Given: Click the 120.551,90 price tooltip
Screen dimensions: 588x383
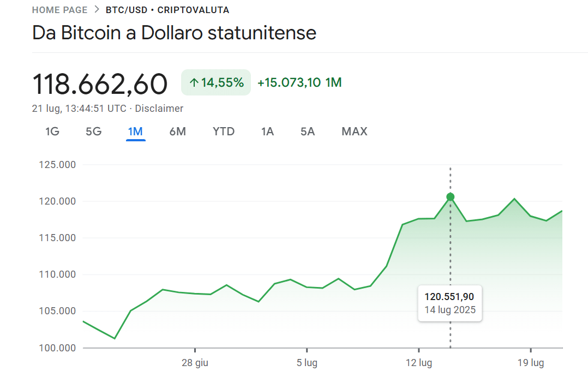Looking at the screenshot, I should (x=450, y=303).
